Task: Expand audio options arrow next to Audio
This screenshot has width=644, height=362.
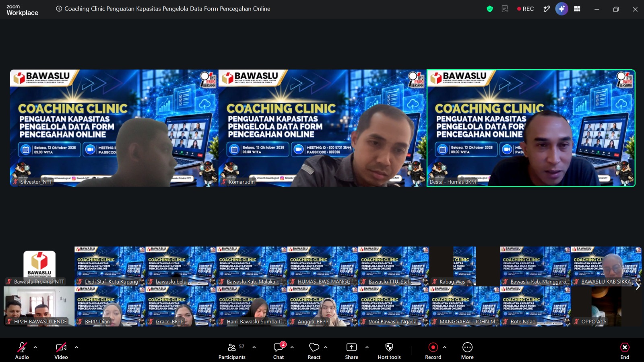Action: pos(35,347)
